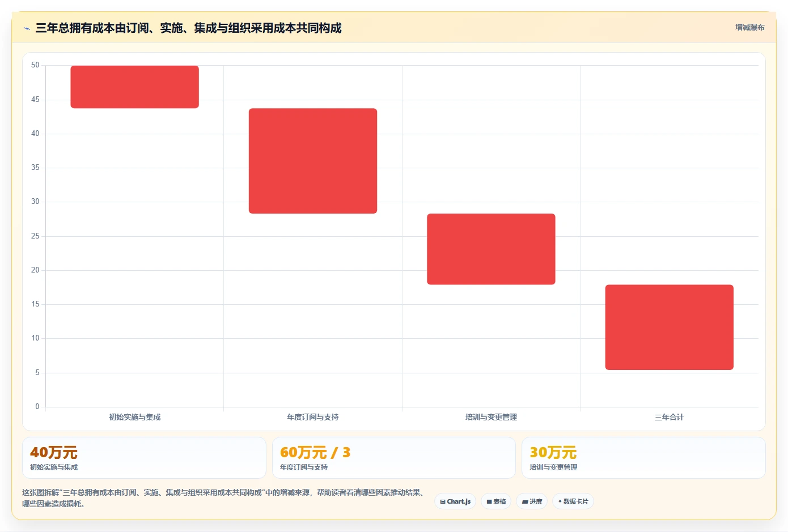
Task: Click the red 三年合计 waterfall bar
Action: (x=670, y=327)
